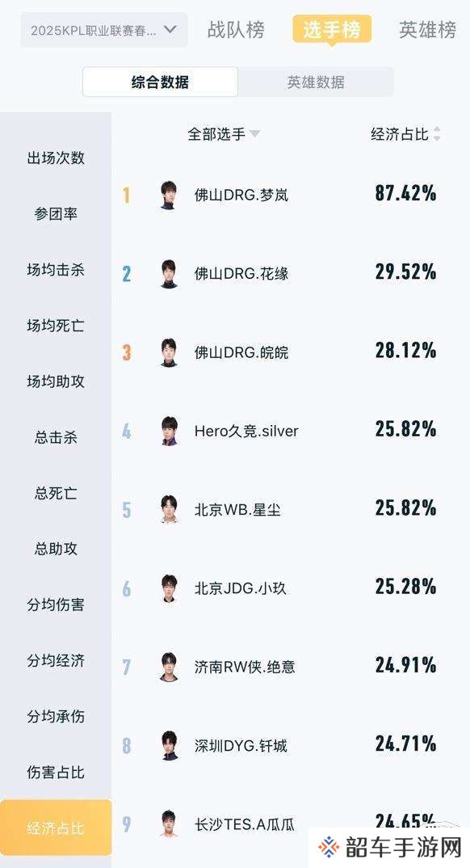Pick 伤害占比 from sidebar list
This screenshot has width=470, height=868.
56,772
